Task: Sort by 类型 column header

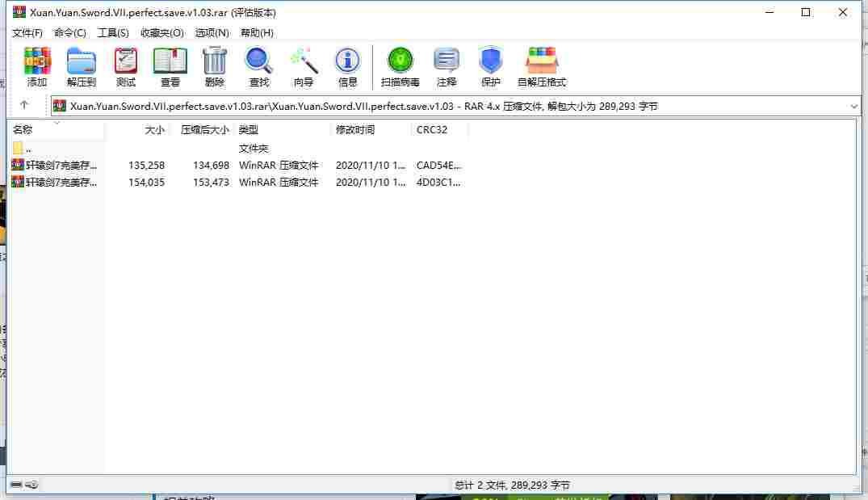Action: click(x=283, y=129)
